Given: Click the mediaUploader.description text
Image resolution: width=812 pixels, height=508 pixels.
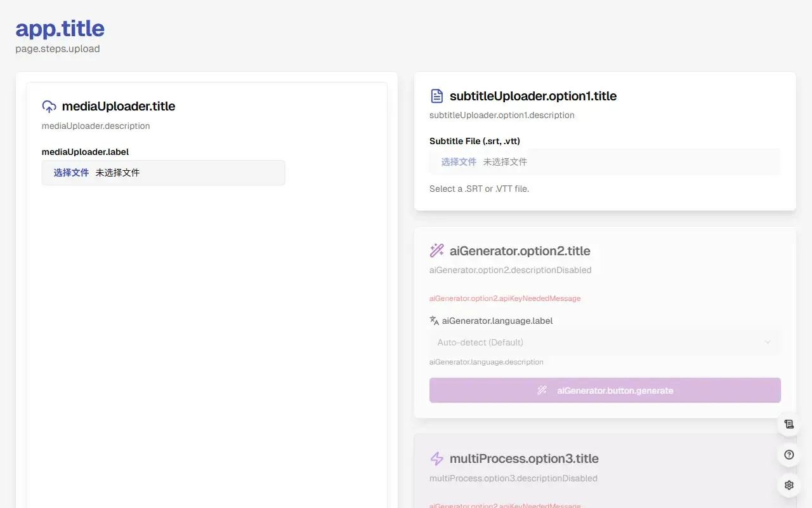Looking at the screenshot, I should [x=96, y=126].
